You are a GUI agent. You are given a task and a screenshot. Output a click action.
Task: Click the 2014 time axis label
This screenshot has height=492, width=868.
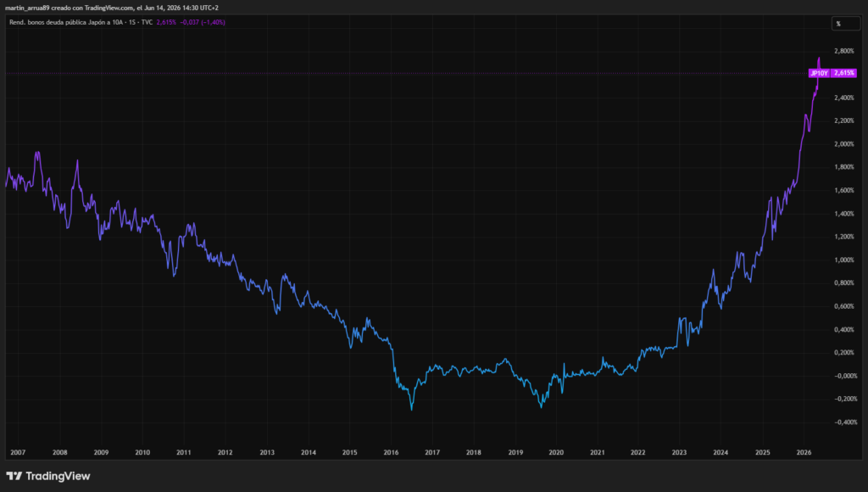tap(309, 453)
